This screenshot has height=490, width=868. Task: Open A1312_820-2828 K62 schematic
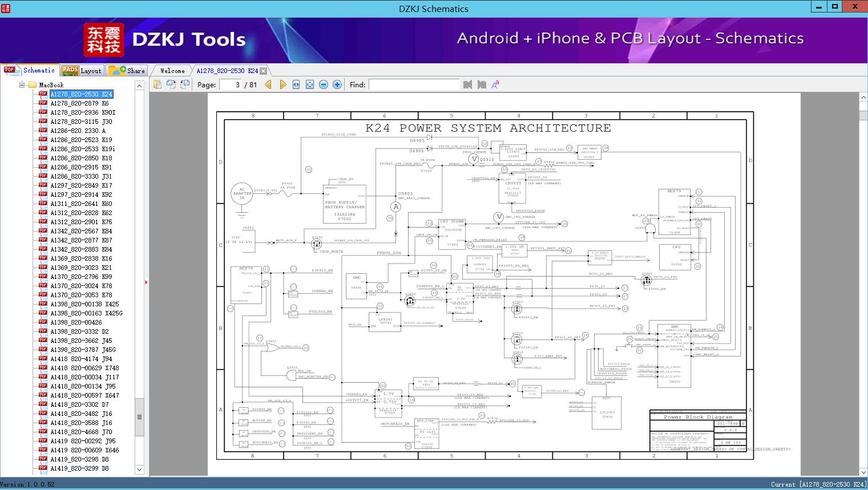tap(81, 213)
